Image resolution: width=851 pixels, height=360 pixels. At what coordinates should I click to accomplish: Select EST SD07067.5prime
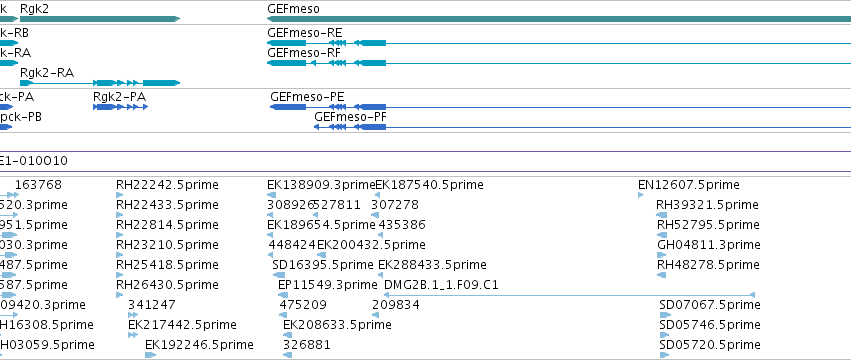tap(710, 305)
